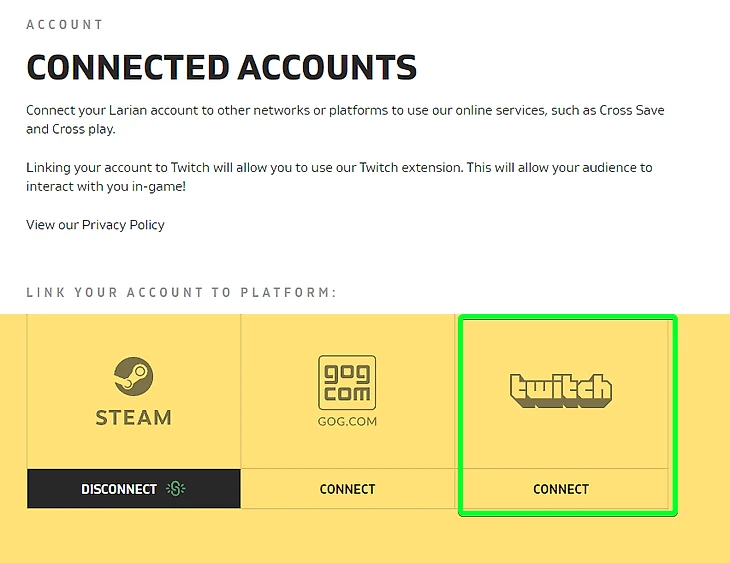
Task: Click the ACCOUNT breadcrumb label
Action: pyautogui.click(x=64, y=24)
